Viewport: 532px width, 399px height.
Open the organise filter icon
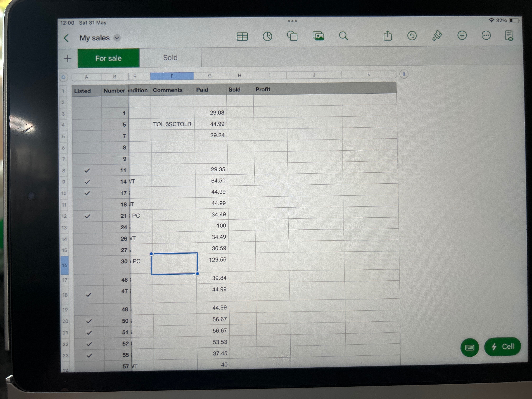click(x=462, y=36)
